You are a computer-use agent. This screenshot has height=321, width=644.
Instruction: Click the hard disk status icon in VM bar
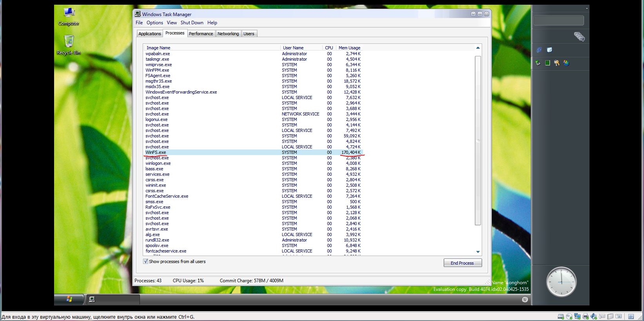561,317
